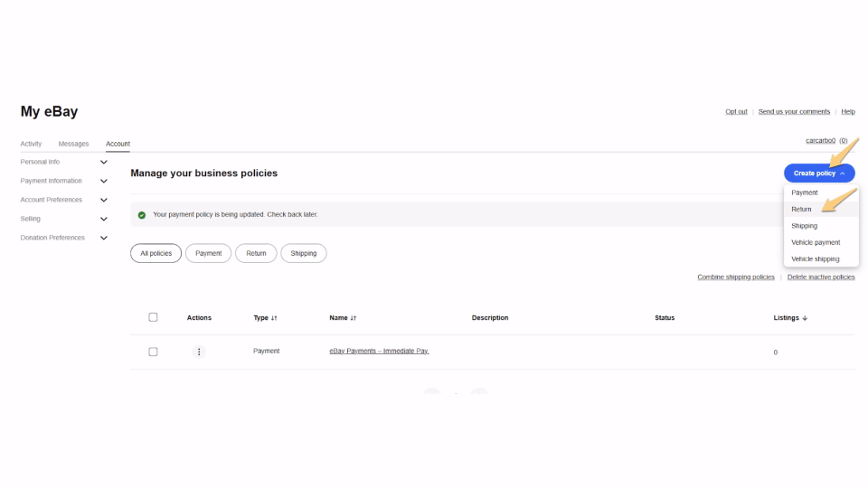
Task: Expand the Donation Preferences section
Action: click(103, 238)
